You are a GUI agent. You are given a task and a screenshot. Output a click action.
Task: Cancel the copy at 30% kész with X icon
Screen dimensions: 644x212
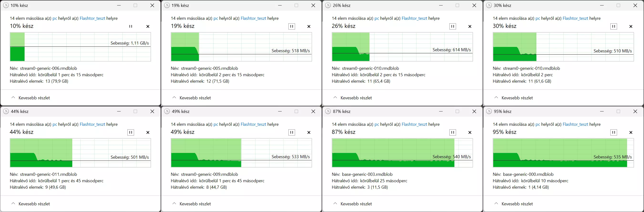tap(631, 26)
